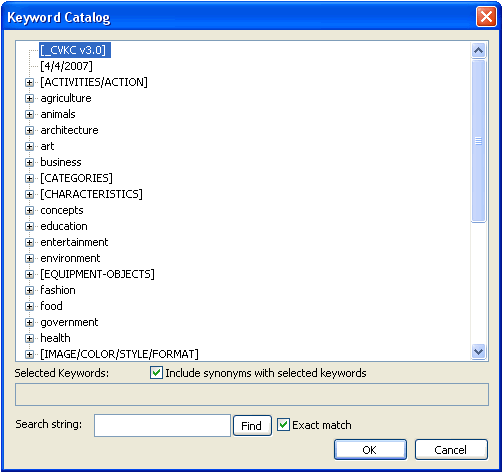Confirm the dialog with OK
This screenshot has height=473, width=502.
(x=370, y=450)
